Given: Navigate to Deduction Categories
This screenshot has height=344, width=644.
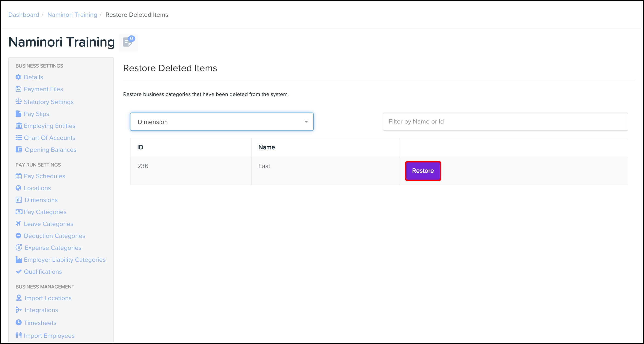Looking at the screenshot, I should point(54,236).
